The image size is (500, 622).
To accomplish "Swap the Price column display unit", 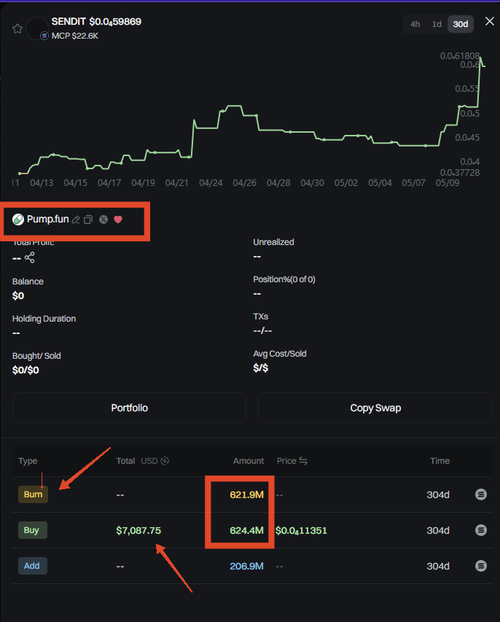I will [x=303, y=461].
